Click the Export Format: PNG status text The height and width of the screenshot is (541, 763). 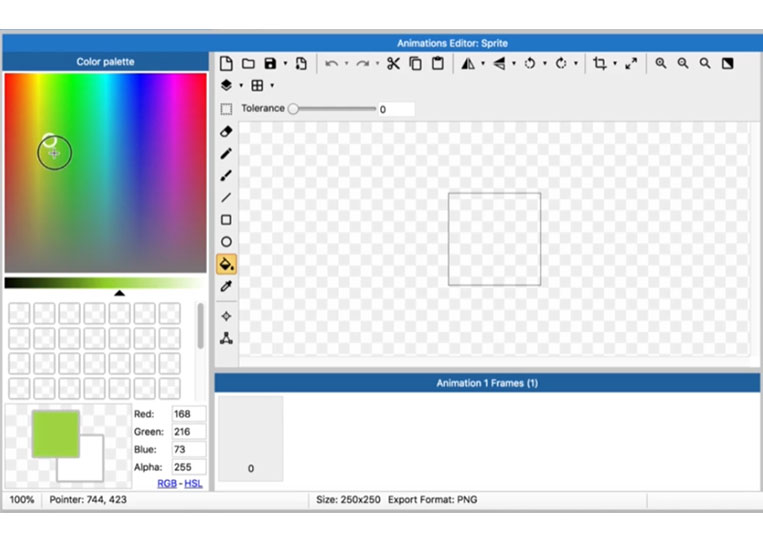pos(433,500)
